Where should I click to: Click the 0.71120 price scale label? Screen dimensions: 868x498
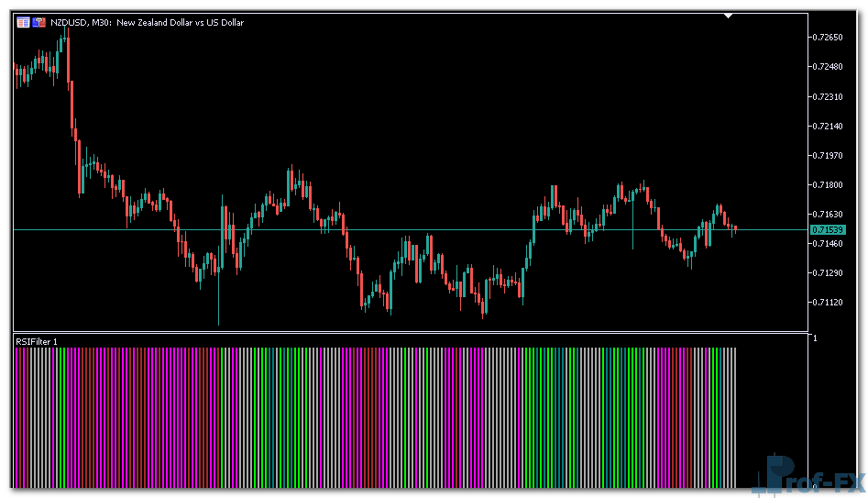(829, 302)
